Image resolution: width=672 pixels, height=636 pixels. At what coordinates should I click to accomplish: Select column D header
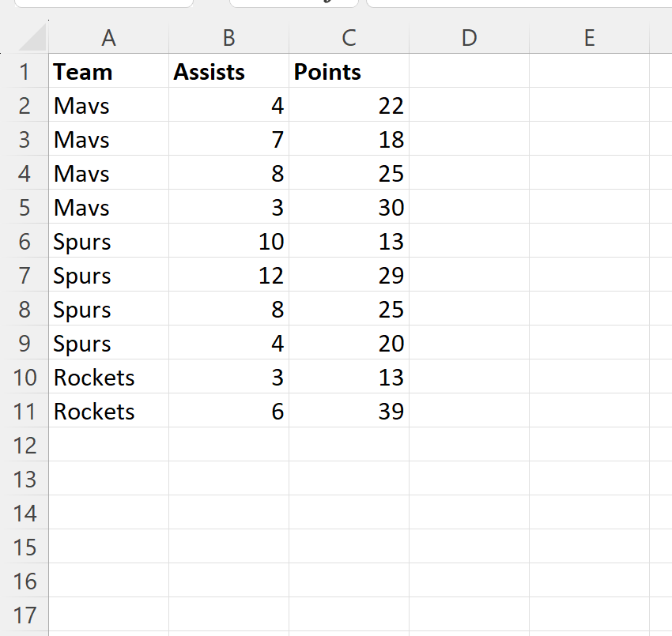tap(469, 37)
